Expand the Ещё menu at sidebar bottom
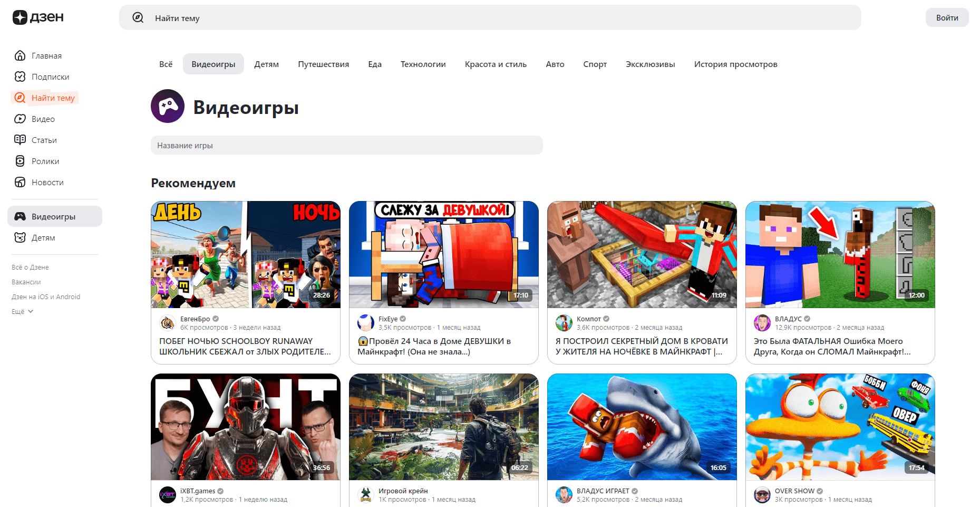The width and height of the screenshot is (980, 507). (21, 311)
